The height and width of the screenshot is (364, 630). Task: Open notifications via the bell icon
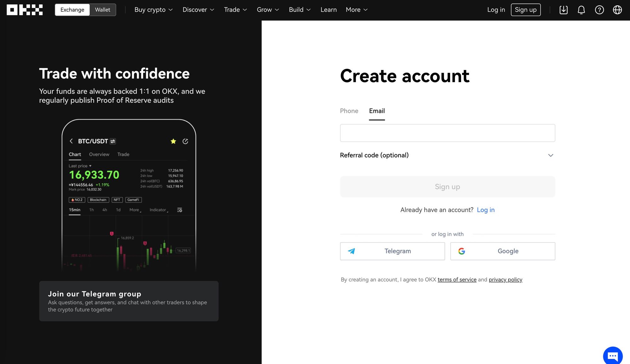click(581, 10)
